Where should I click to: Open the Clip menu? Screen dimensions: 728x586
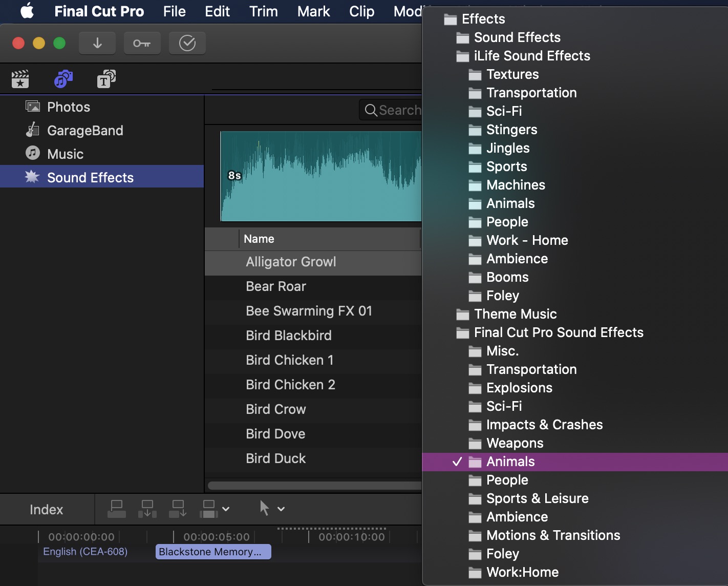click(362, 11)
